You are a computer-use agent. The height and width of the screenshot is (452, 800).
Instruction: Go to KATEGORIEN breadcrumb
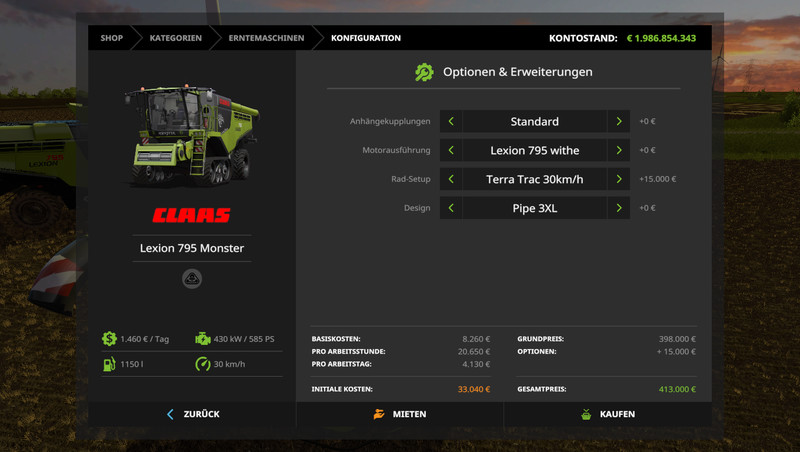coord(175,38)
